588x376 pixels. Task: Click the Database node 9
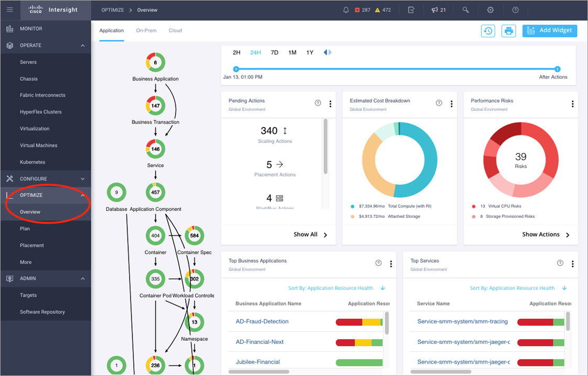coord(116,192)
